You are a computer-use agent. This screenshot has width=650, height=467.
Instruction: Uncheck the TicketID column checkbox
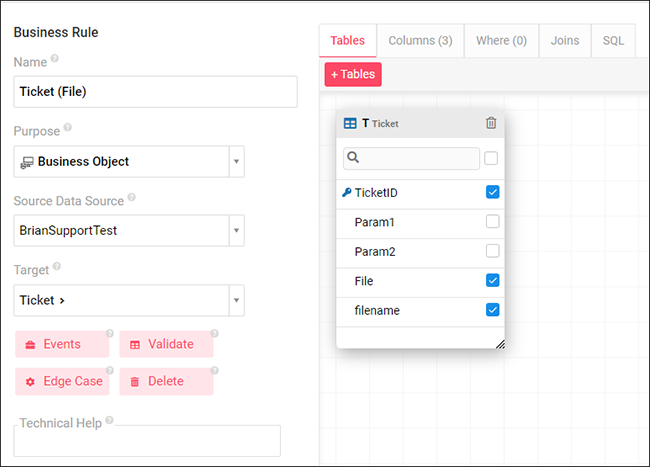click(492, 192)
